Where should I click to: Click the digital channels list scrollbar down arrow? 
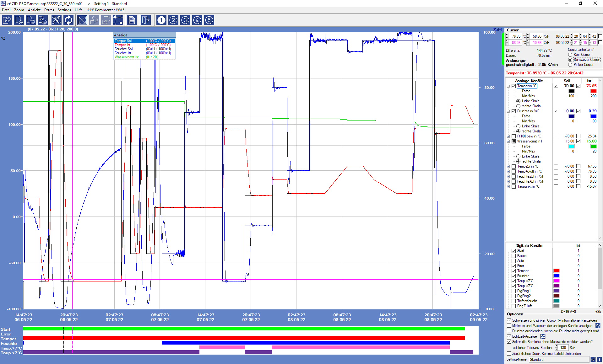tap(600, 306)
